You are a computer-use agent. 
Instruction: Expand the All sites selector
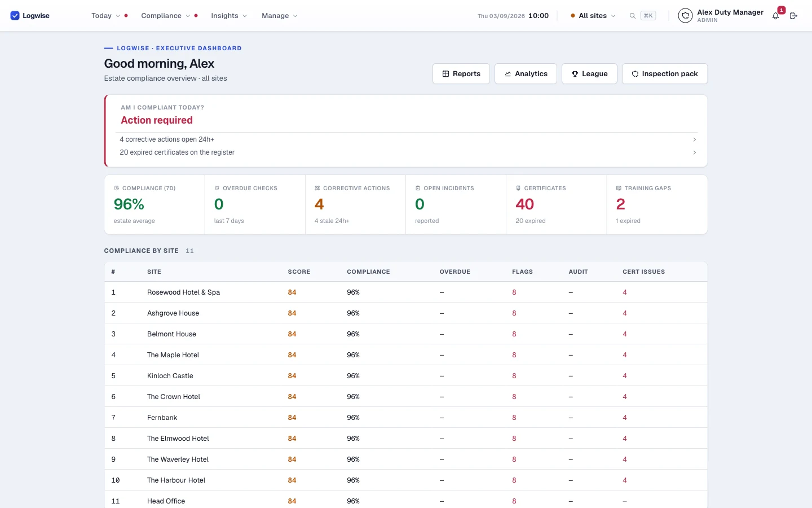(593, 16)
